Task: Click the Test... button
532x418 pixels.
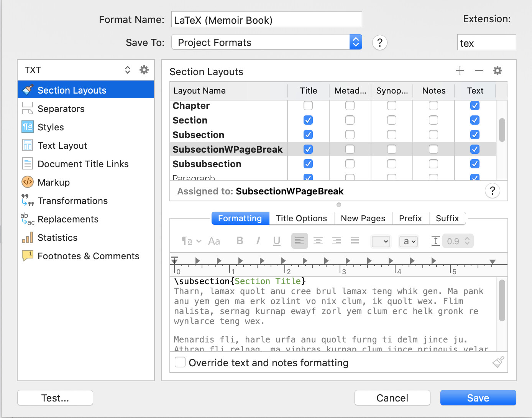Action: (x=55, y=398)
